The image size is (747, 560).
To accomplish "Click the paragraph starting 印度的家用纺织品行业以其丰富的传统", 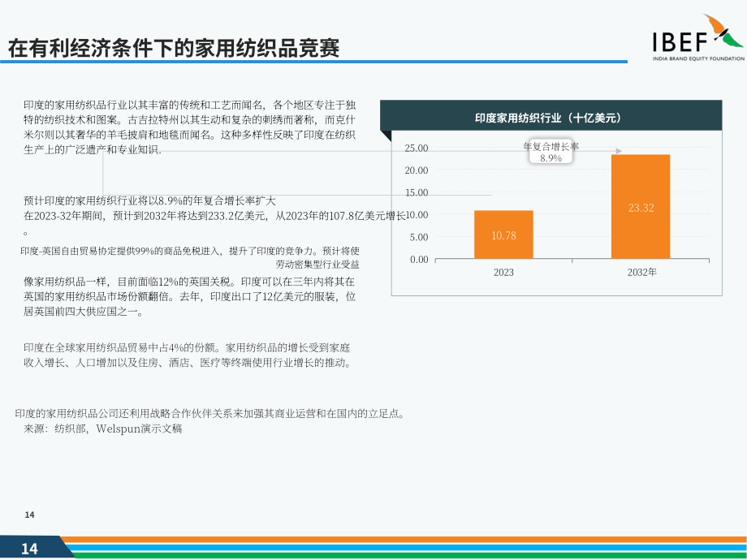I will (x=190, y=127).
